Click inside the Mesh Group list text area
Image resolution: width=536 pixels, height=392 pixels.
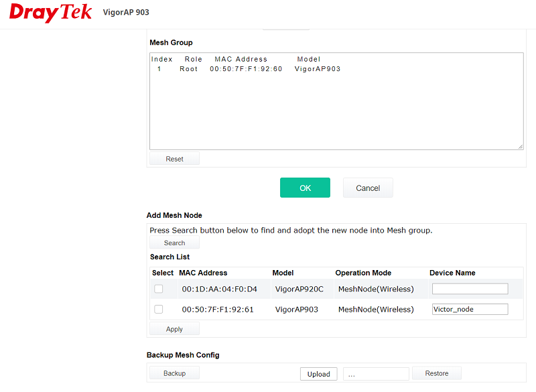[x=336, y=101]
